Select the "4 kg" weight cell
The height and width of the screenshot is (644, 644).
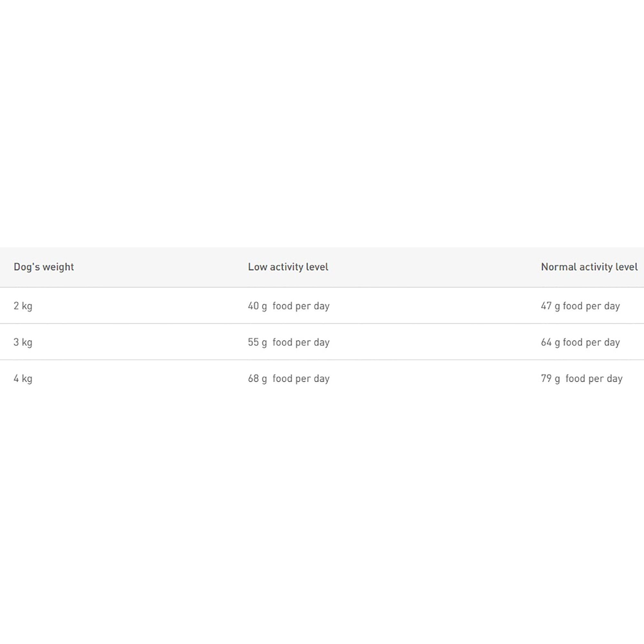click(23, 379)
